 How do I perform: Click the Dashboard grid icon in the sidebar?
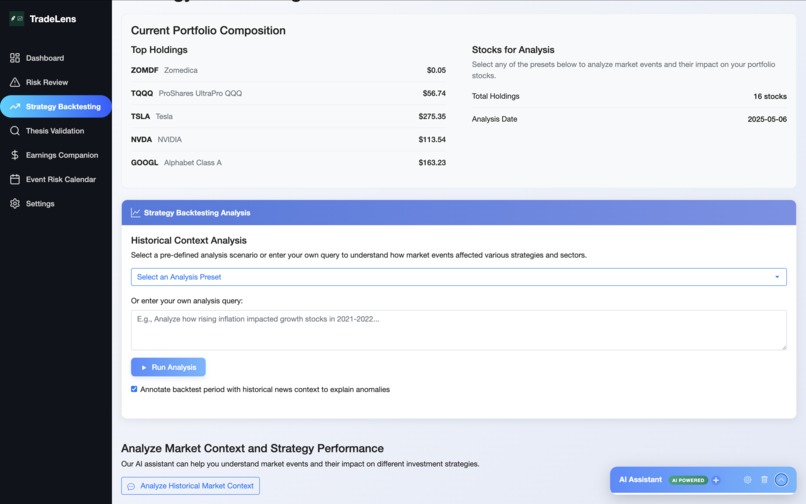pos(15,58)
